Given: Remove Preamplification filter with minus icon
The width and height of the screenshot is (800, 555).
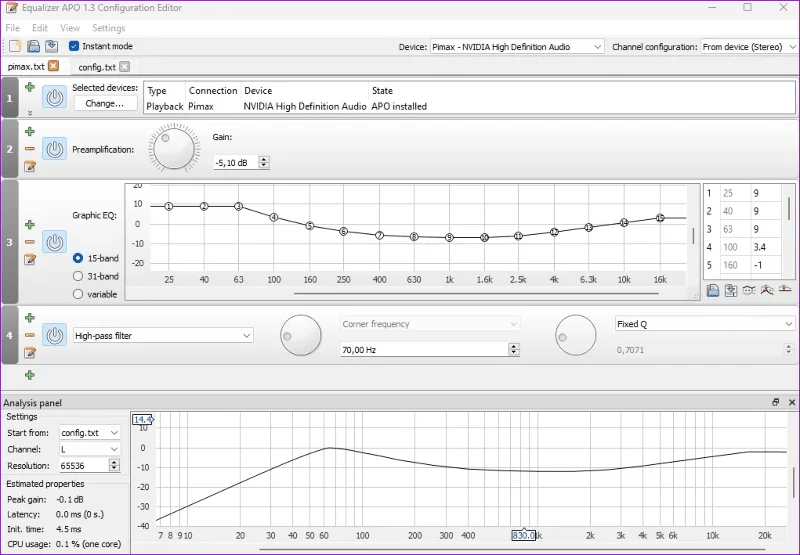Looking at the screenshot, I should [30, 149].
